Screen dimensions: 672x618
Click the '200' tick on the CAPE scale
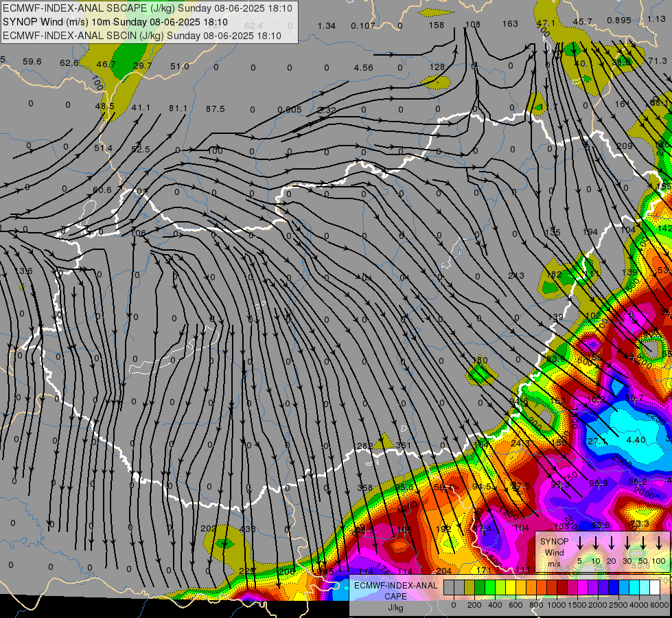pos(474,605)
